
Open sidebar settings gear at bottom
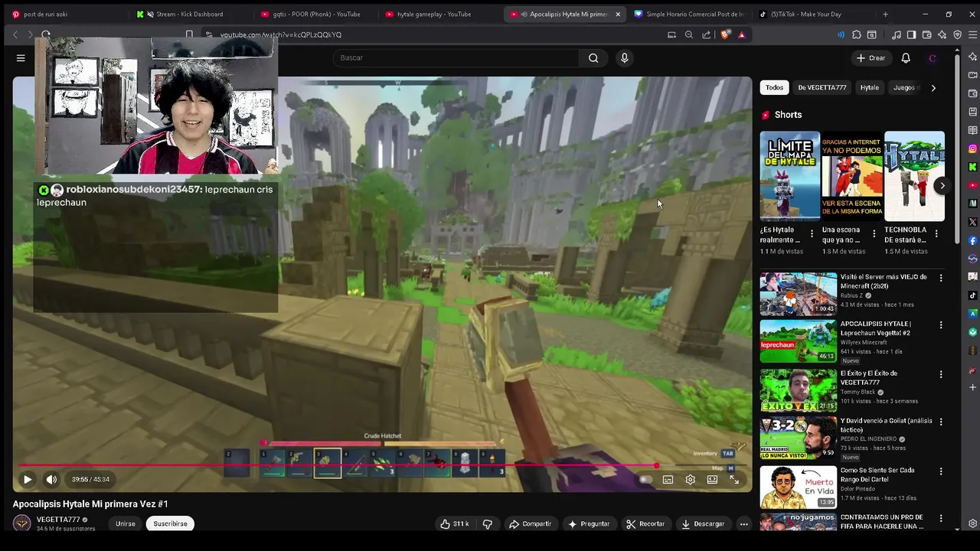point(973,524)
